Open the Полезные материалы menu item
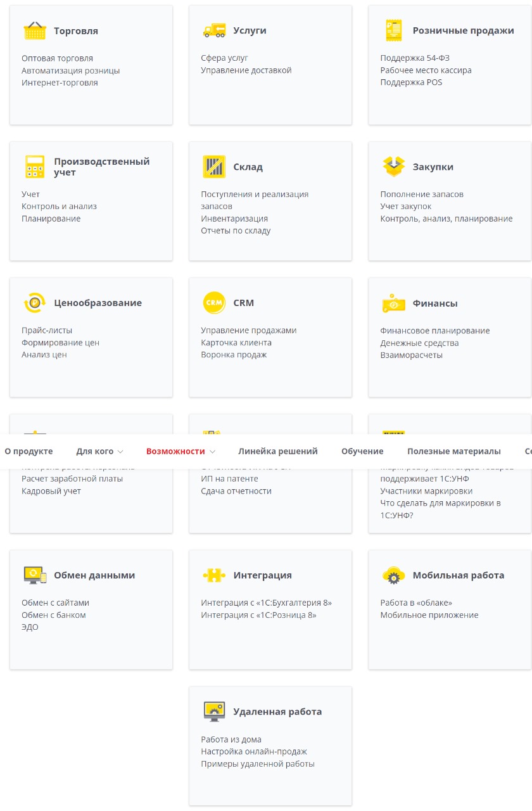The width and height of the screenshot is (532, 811). tap(453, 451)
